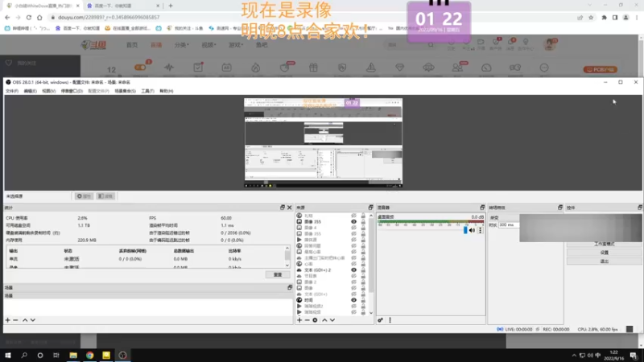Open a new Chrome tab

171,6
